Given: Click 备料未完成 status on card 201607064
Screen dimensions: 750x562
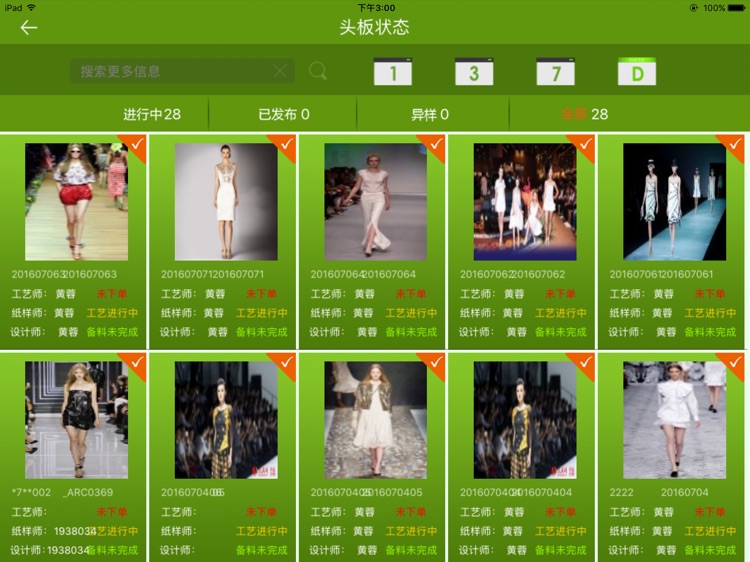Looking at the screenshot, I should (411, 332).
